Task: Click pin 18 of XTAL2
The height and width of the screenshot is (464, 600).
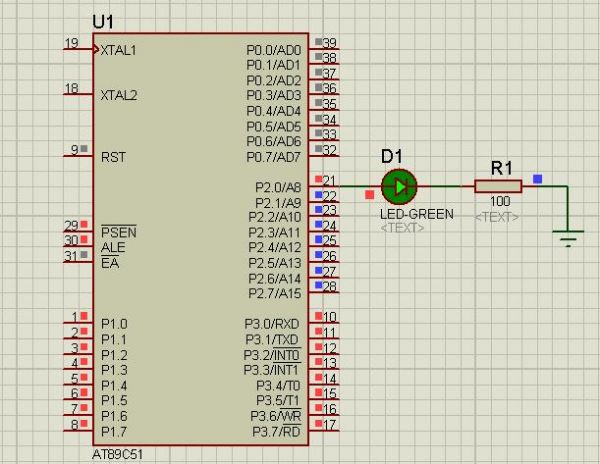Action: [x=76, y=95]
